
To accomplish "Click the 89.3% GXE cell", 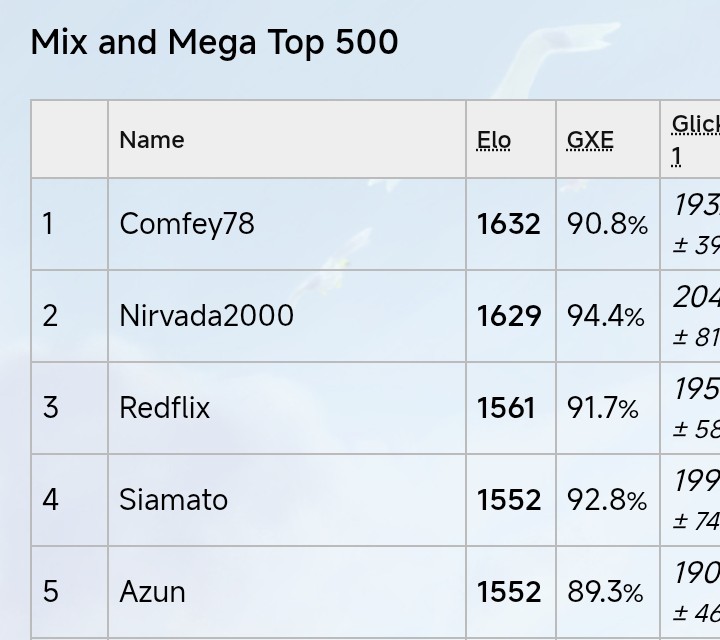I will pos(605,592).
